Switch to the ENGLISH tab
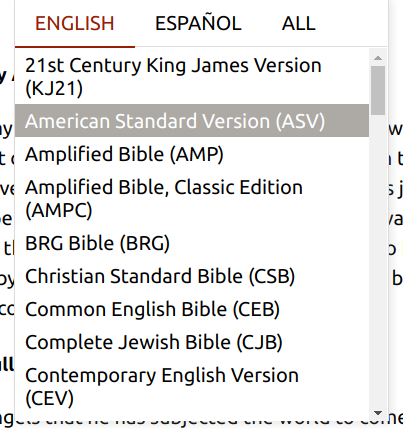This screenshot has height=429, width=403. 75,23
